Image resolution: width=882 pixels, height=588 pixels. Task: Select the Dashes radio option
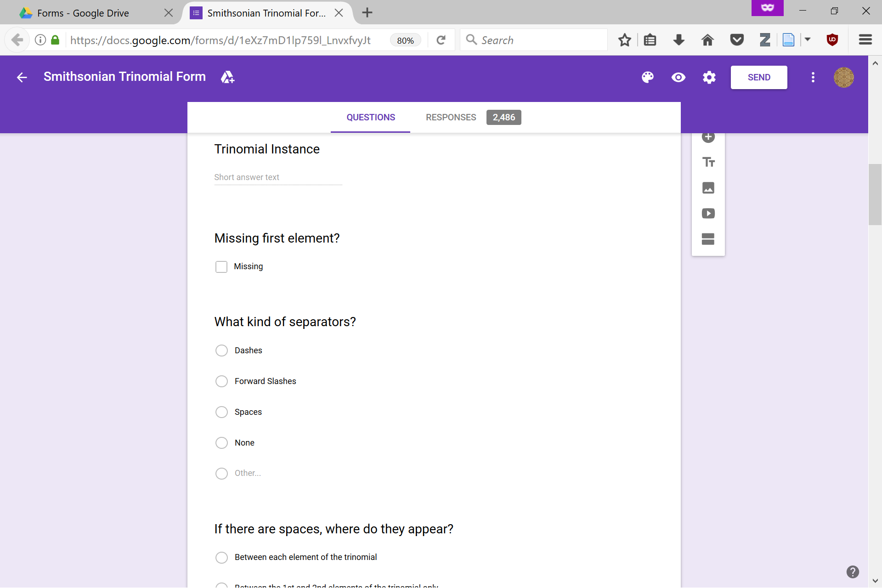[x=221, y=351]
